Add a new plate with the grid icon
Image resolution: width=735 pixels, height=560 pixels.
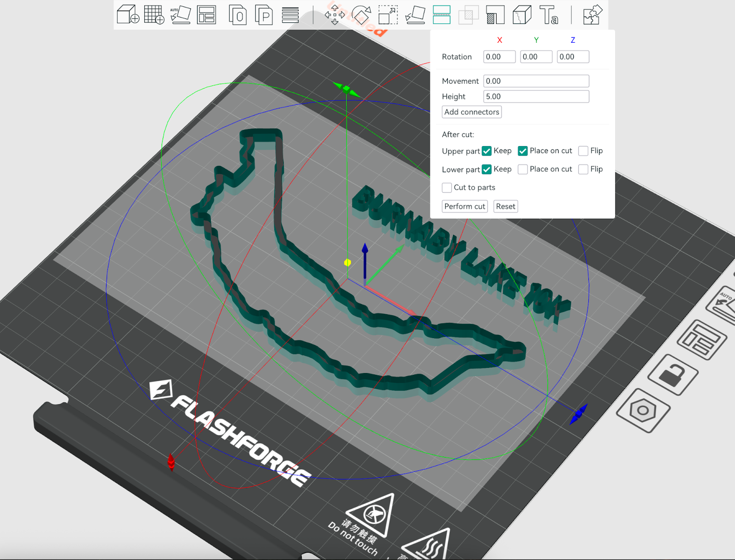154,15
